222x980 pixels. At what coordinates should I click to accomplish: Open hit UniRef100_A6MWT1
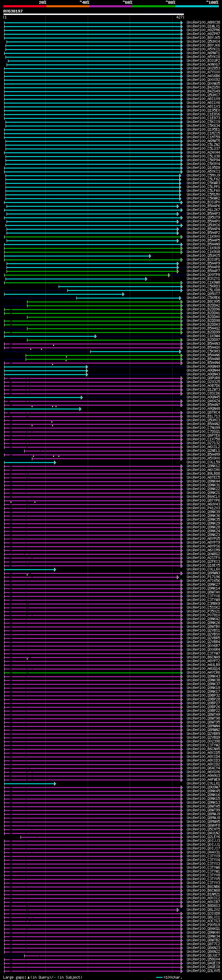tap(203, 53)
